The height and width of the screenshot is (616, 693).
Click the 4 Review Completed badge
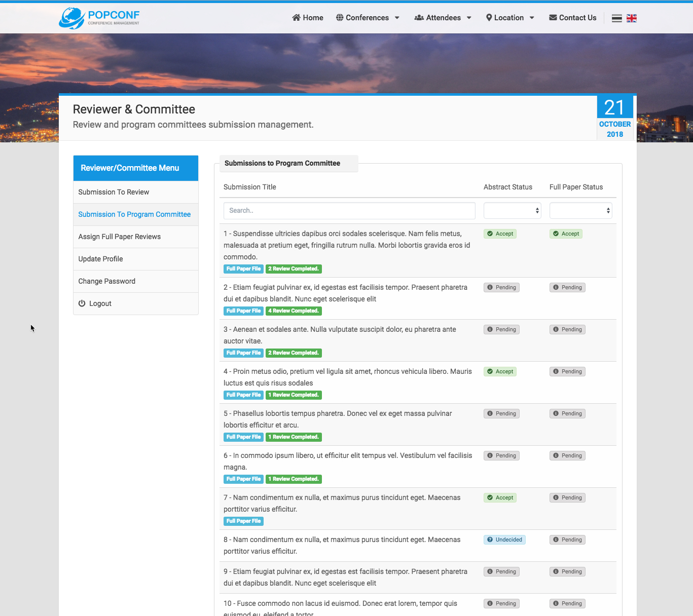(294, 311)
